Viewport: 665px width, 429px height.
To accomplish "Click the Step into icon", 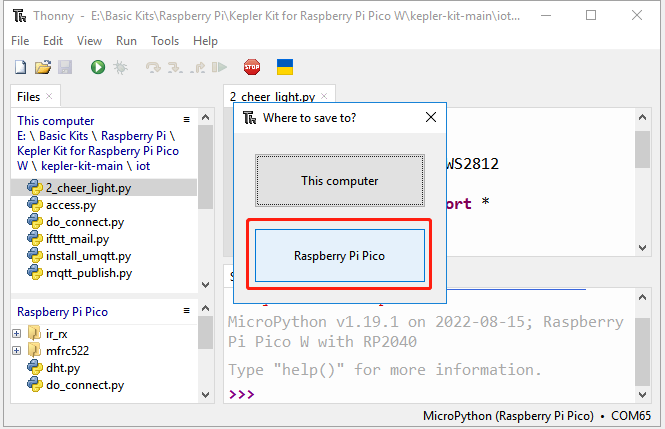I will click(175, 67).
